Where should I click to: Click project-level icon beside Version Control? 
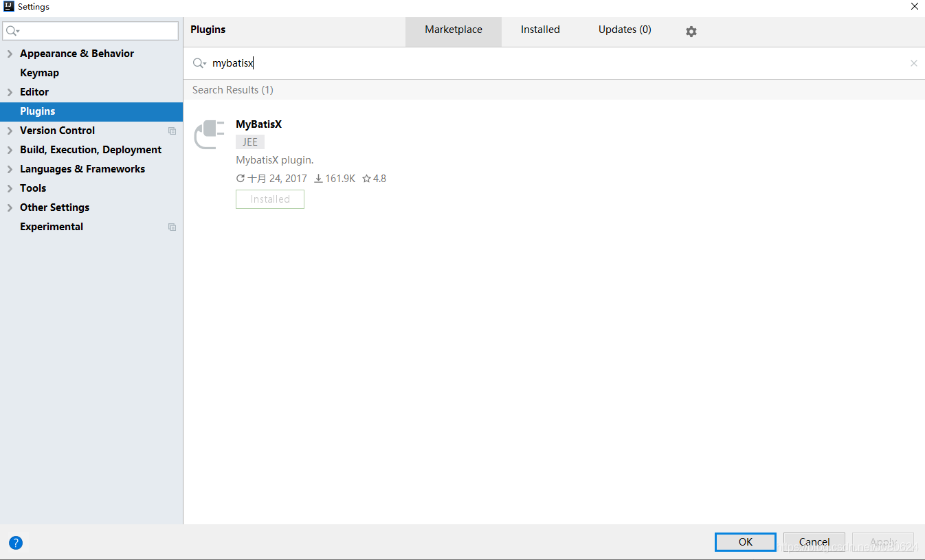click(172, 131)
